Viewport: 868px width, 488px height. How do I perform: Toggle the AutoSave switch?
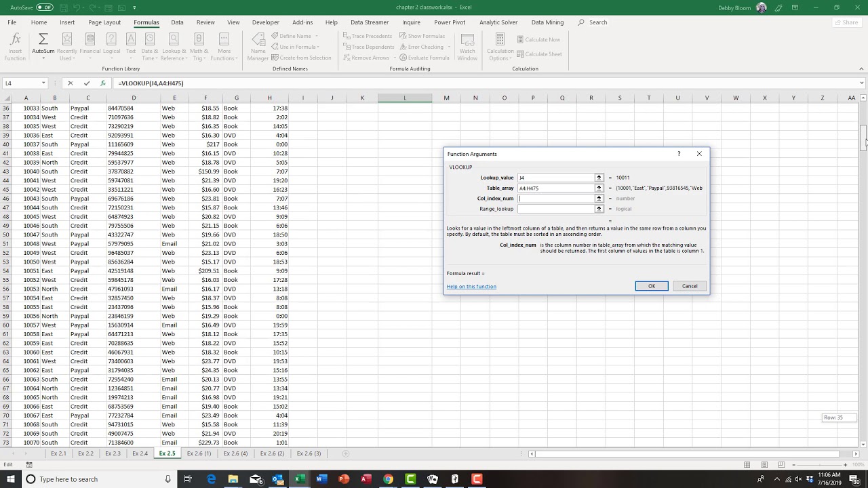[44, 7]
